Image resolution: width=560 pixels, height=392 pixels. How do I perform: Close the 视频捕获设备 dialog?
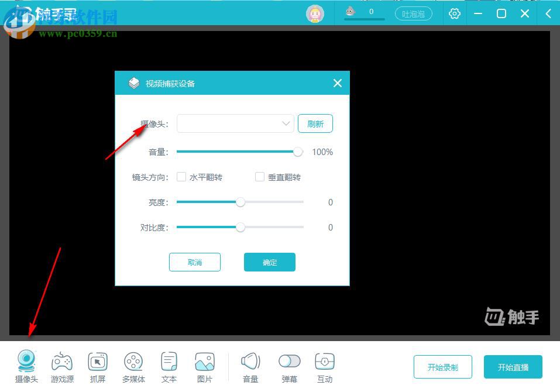pyautogui.click(x=338, y=83)
